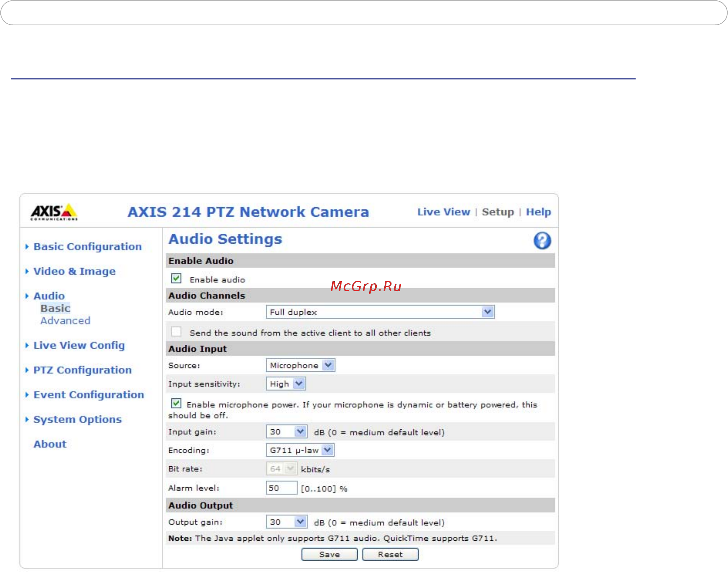
Task: Open System Options menu
Action: [77, 420]
